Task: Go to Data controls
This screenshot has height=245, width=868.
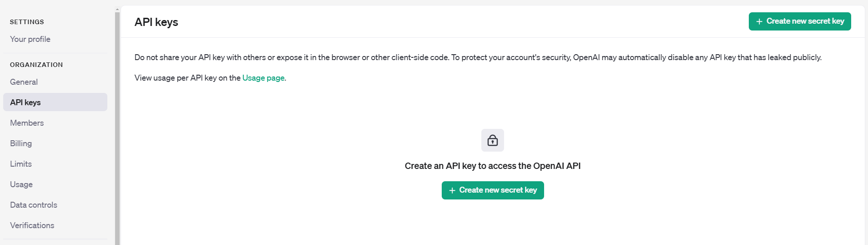Action: point(34,205)
